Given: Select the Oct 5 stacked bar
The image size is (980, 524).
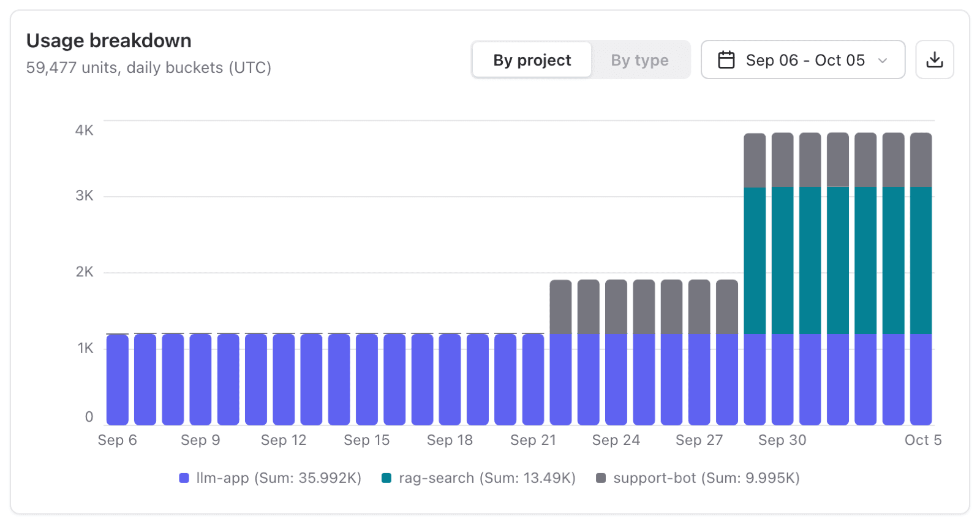Looking at the screenshot, I should (921, 279).
